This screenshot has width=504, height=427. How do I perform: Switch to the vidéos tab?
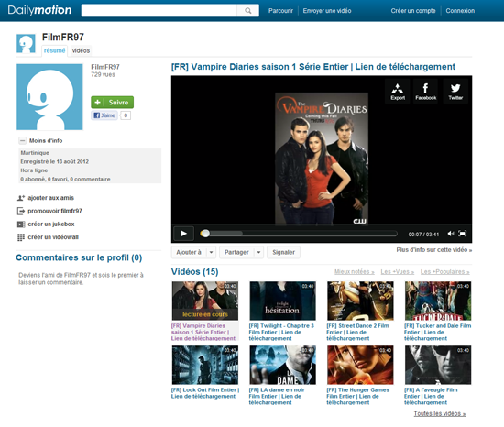coord(81,50)
